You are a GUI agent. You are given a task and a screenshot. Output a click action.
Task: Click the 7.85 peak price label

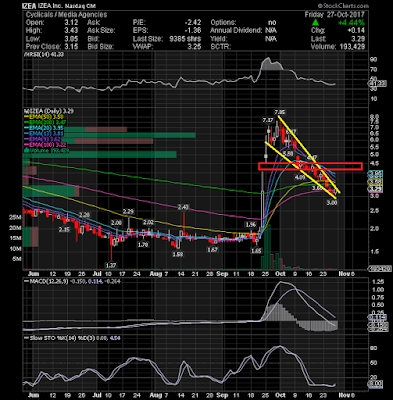(x=279, y=112)
